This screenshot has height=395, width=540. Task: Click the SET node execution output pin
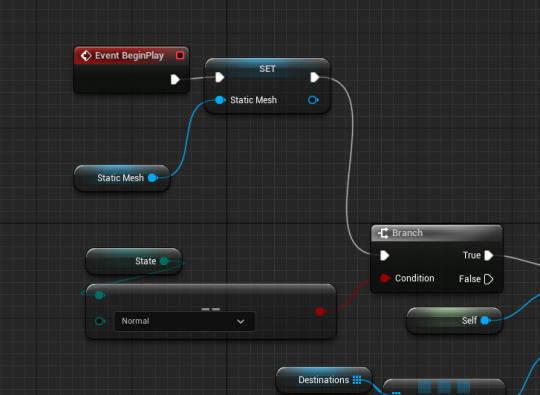(x=314, y=77)
